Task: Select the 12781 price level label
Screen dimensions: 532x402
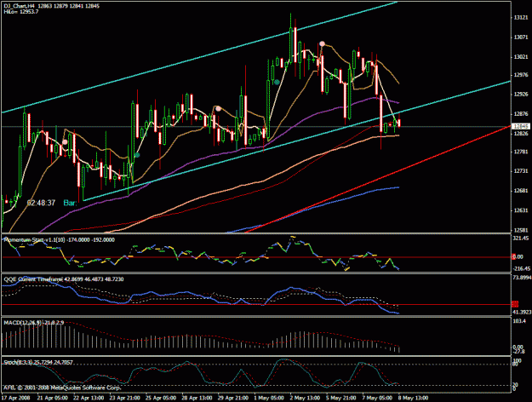Action: (x=520, y=152)
